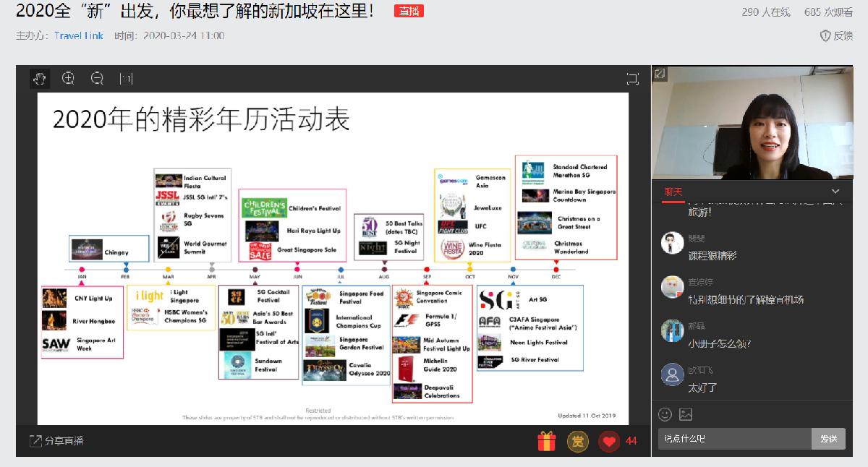Open the emoji picker in chat

tap(665, 414)
